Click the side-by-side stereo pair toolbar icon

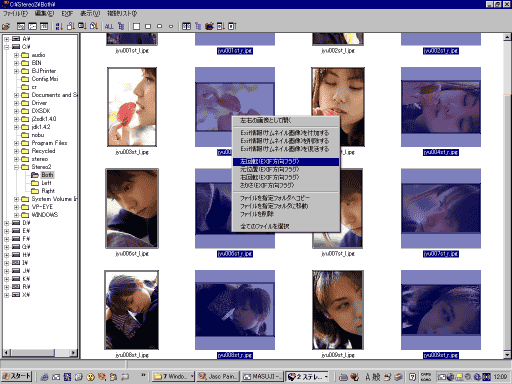click(186, 26)
